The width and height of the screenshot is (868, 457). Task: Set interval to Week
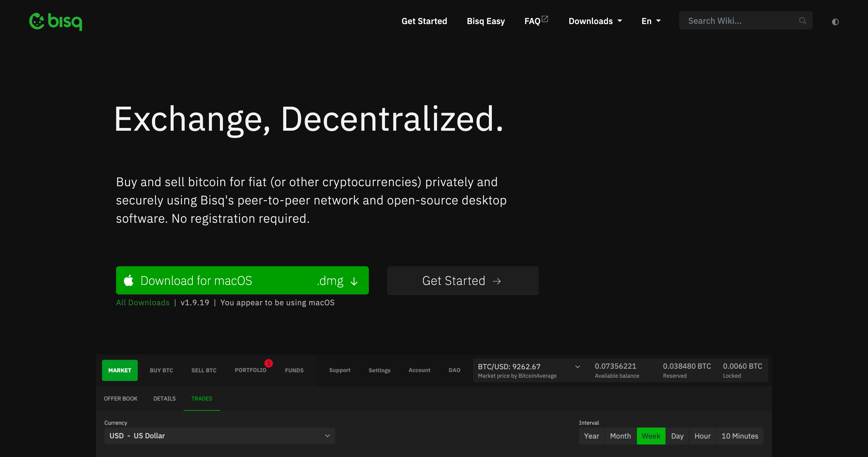click(651, 436)
